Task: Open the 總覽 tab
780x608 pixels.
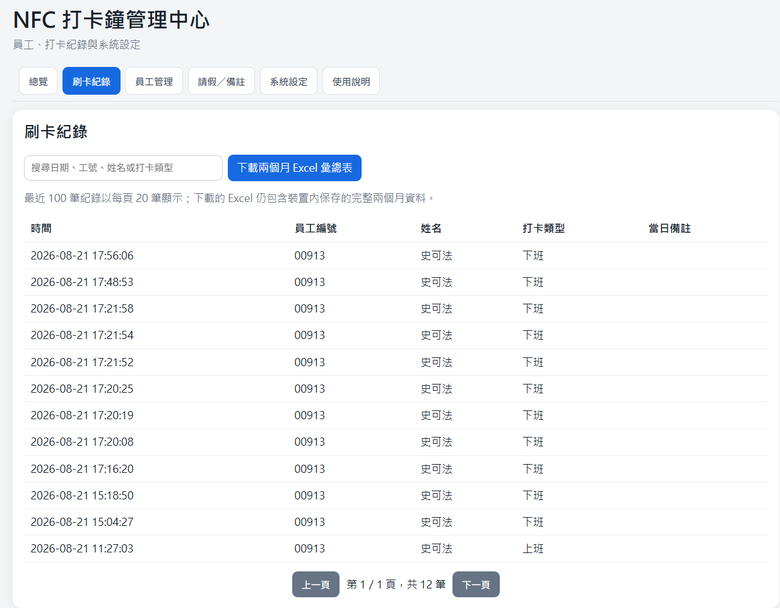Action: tap(38, 81)
